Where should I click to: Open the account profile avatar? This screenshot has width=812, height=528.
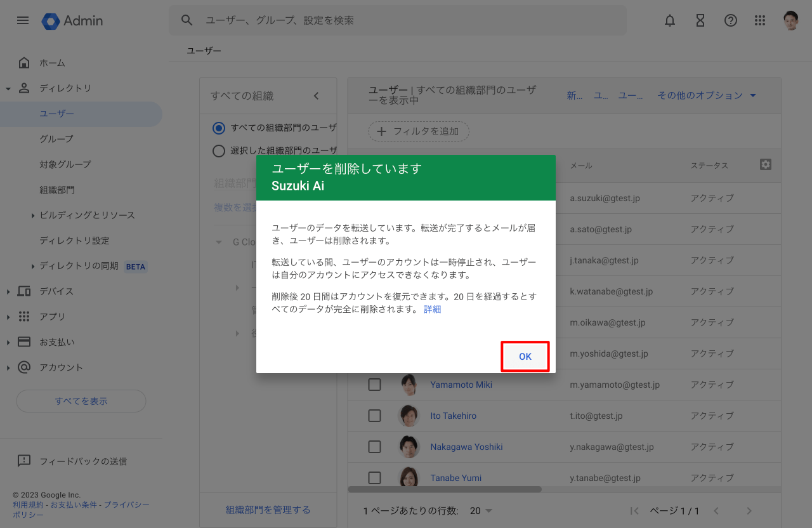click(x=790, y=20)
